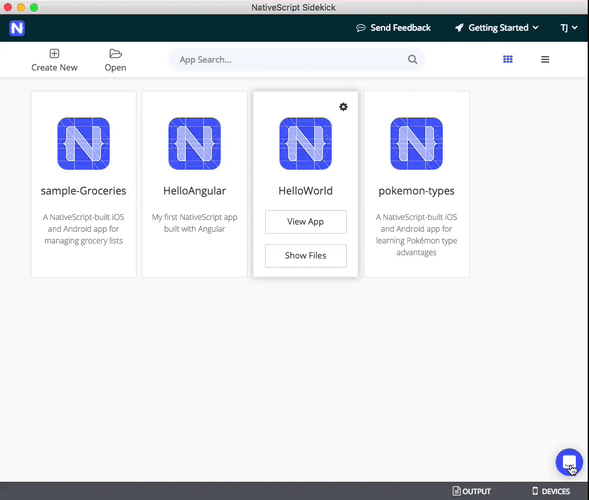589x500 pixels.
Task: Open Send Feedback
Action: 393,28
